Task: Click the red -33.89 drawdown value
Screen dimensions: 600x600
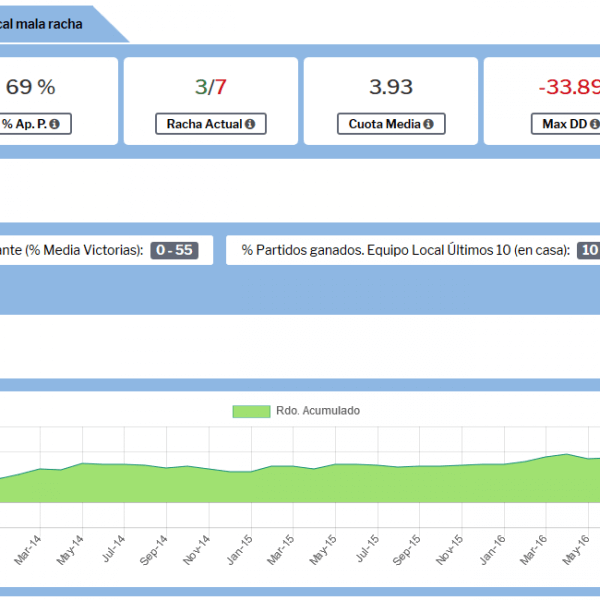Action: [x=568, y=87]
